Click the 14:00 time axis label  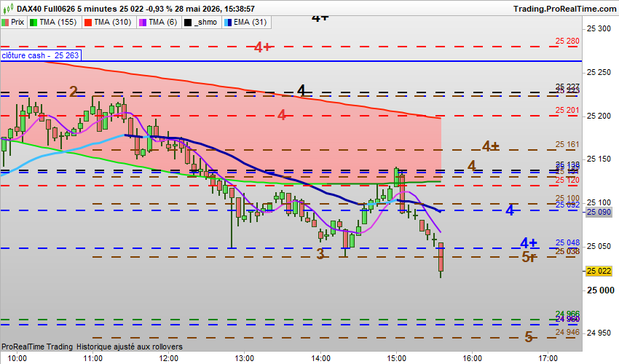[320, 358]
